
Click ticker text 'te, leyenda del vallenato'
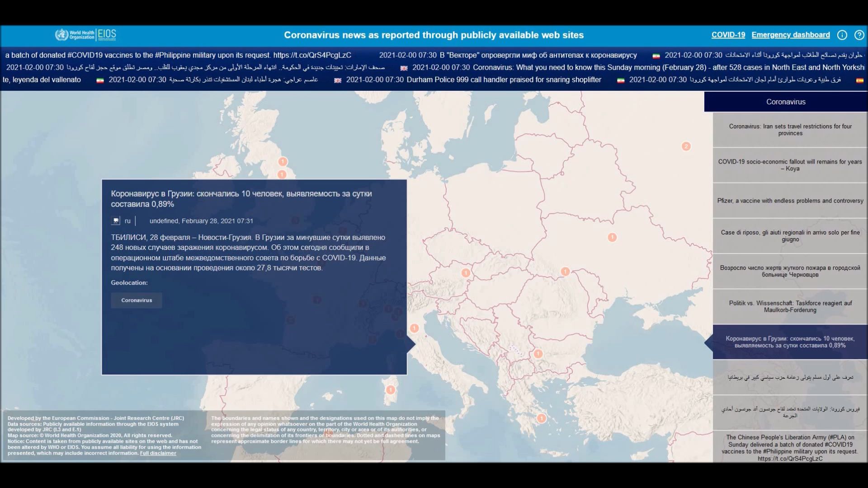[x=42, y=80]
